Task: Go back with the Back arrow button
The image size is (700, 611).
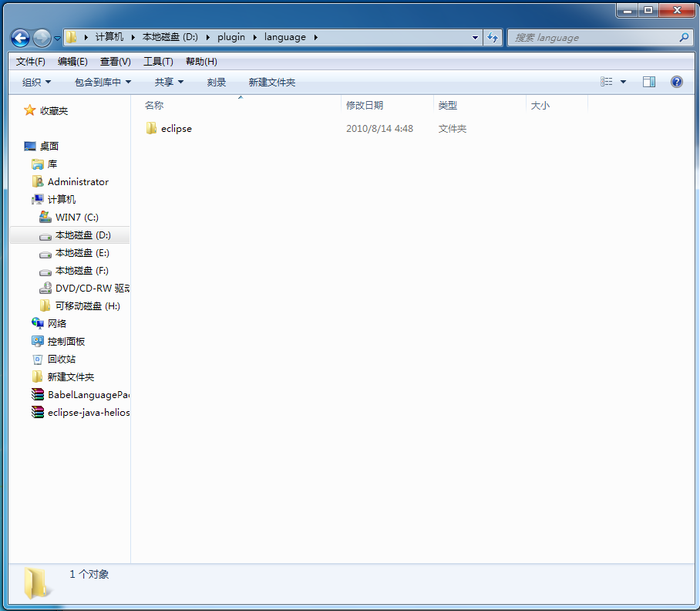Action: (x=21, y=38)
